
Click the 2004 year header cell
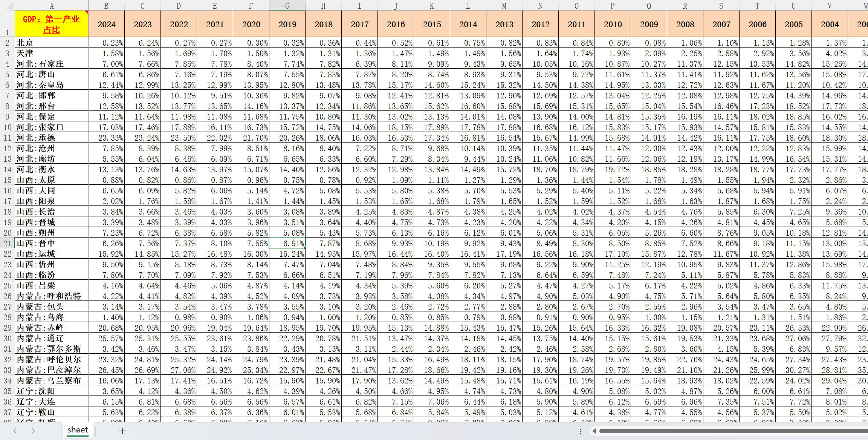tap(830, 24)
